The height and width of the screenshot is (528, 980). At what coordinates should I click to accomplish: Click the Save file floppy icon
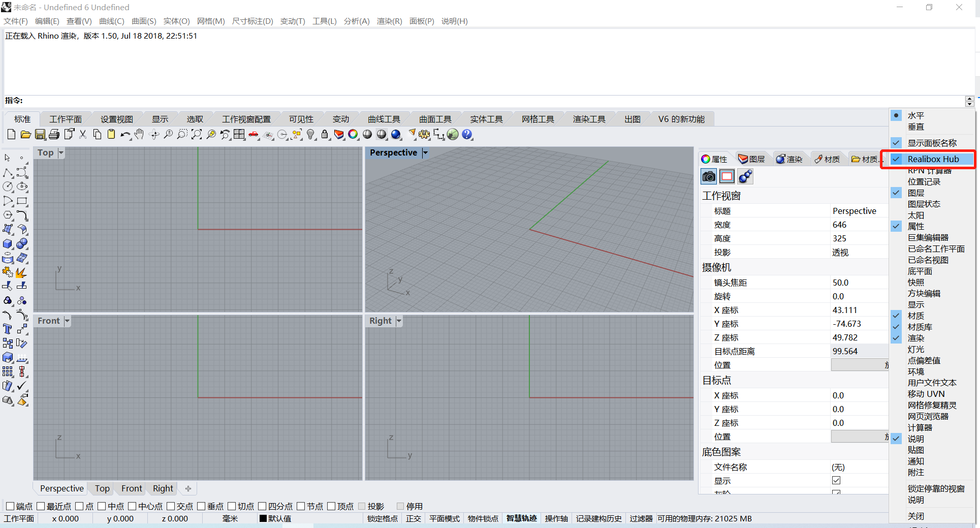click(40, 135)
